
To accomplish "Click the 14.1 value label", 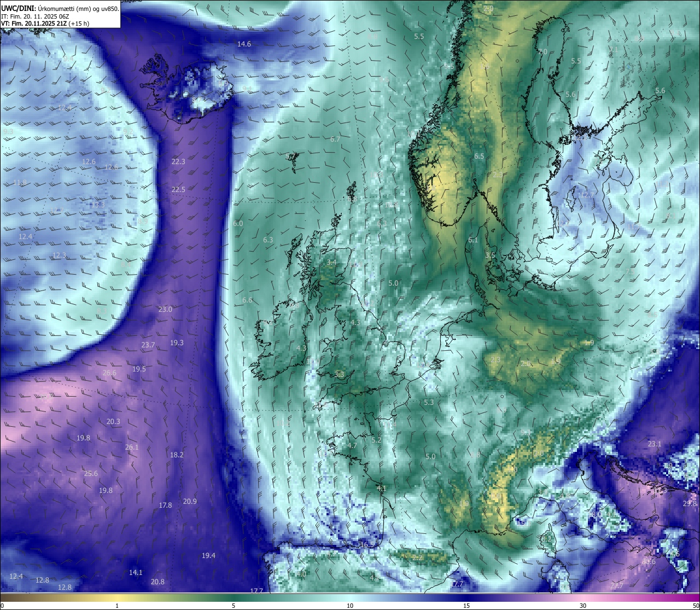I will click(136, 572).
